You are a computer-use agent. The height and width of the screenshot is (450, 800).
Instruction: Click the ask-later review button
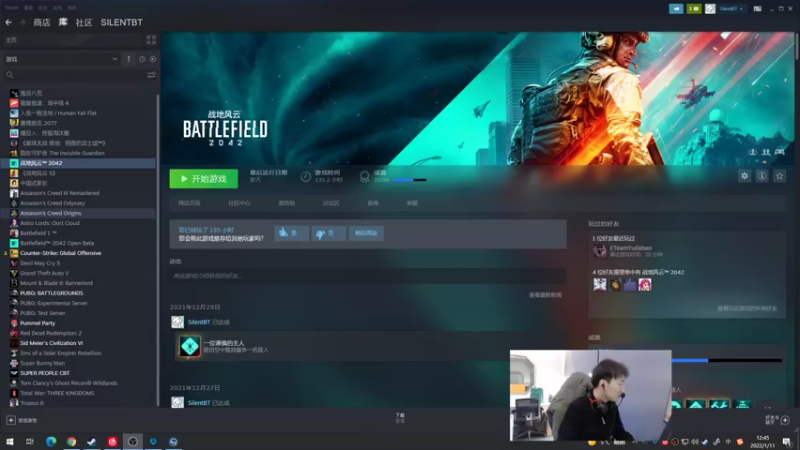coord(366,233)
